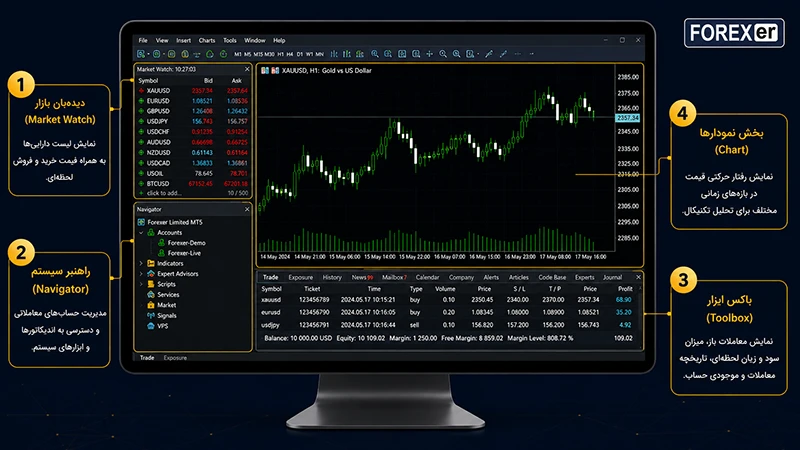Activate the crosshair cursor tool

click(x=430, y=54)
